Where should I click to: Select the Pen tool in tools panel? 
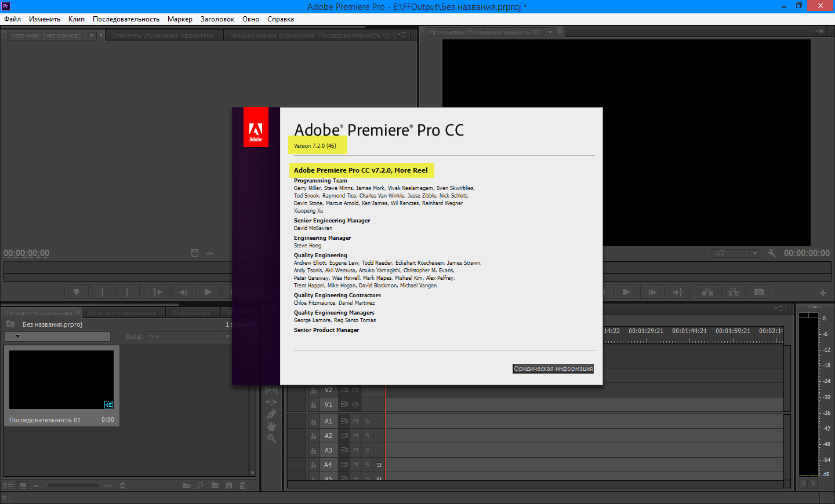[271, 414]
